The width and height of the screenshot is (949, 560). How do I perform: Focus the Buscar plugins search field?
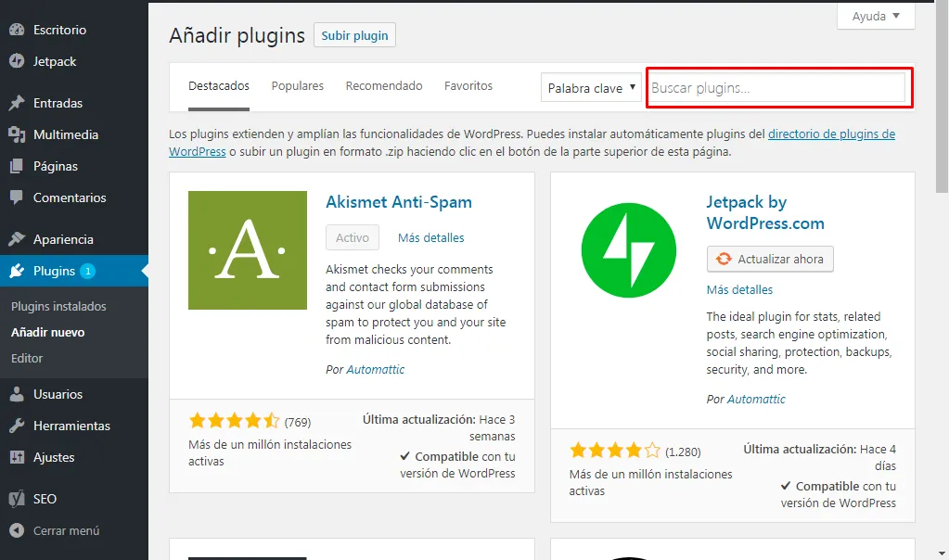778,88
